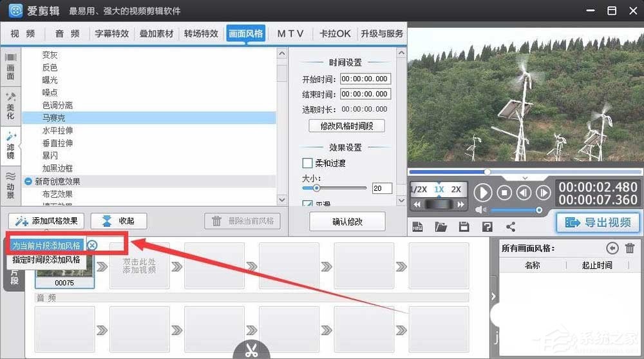Click the settings panel scroll-up arrow
The width and height of the screenshot is (644, 359).
tap(402, 53)
